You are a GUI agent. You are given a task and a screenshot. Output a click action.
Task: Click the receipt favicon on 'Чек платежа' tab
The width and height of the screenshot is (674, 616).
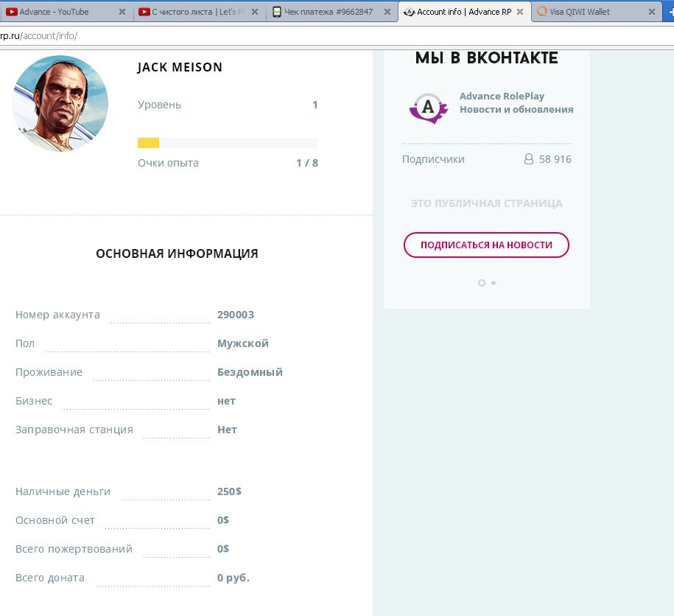tap(277, 12)
